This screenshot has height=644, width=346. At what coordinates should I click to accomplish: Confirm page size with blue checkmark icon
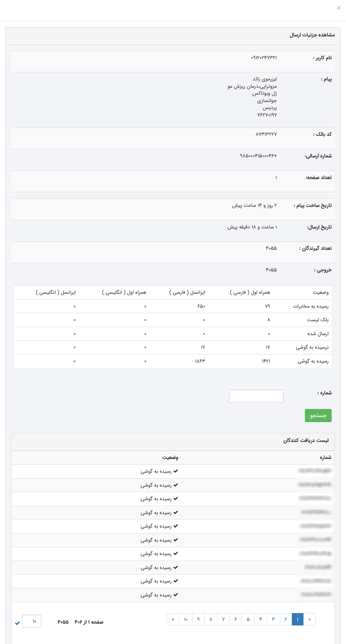(17, 623)
